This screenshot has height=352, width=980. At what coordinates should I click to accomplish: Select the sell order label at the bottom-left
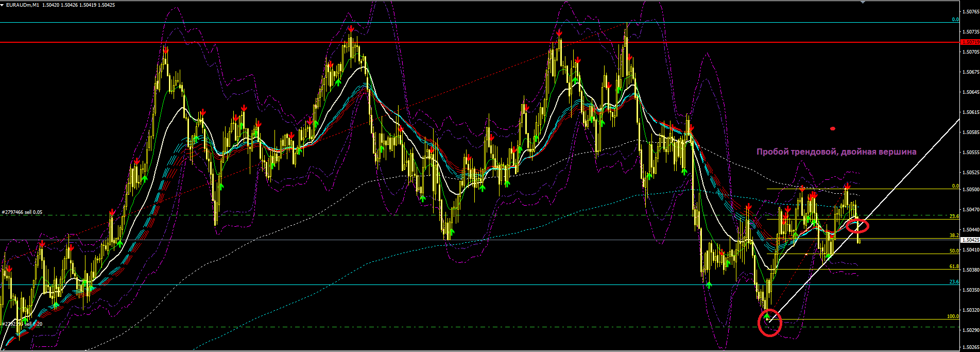click(x=22, y=324)
